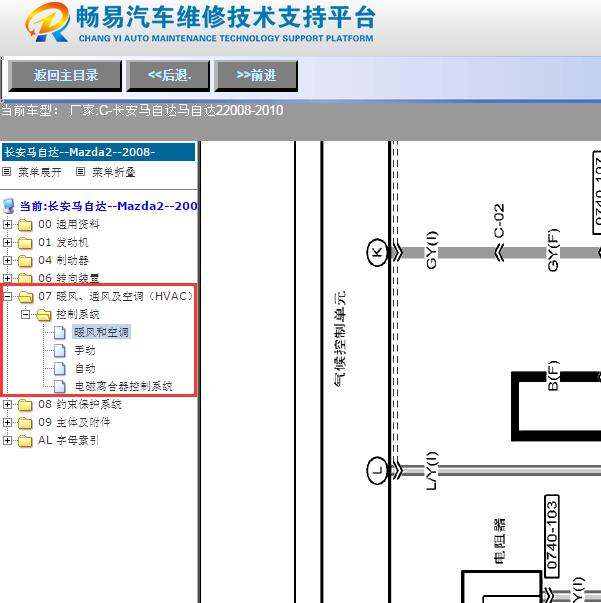This screenshot has height=603, width=601.
Task: Click the document icon of 电磁离合器控制系统
Action: (x=60, y=386)
